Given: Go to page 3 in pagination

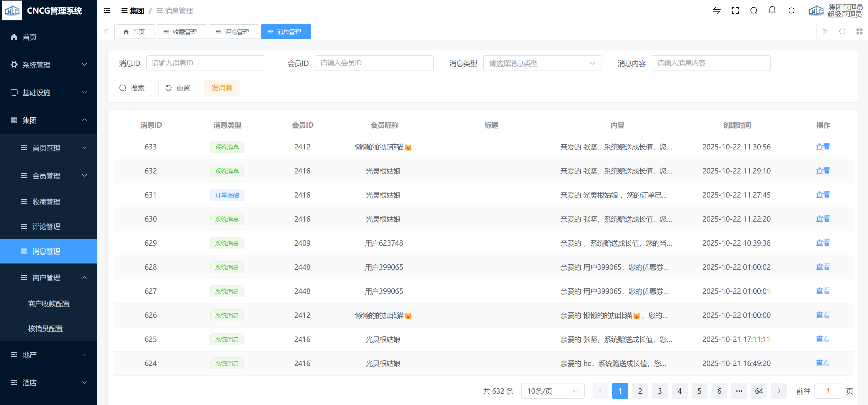Looking at the screenshot, I should point(660,391).
